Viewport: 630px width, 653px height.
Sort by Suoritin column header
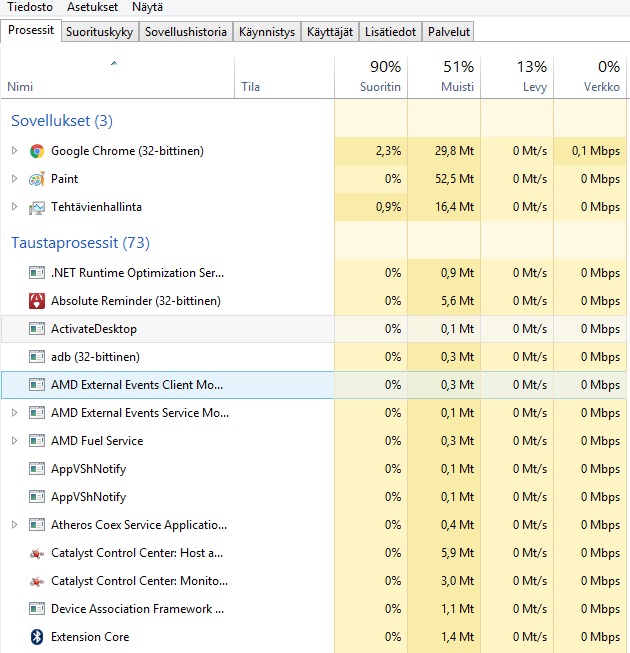pos(371,78)
